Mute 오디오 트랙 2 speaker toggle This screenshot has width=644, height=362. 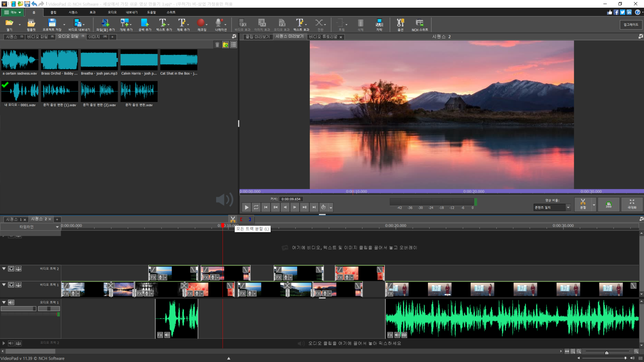pyautogui.click(x=11, y=343)
